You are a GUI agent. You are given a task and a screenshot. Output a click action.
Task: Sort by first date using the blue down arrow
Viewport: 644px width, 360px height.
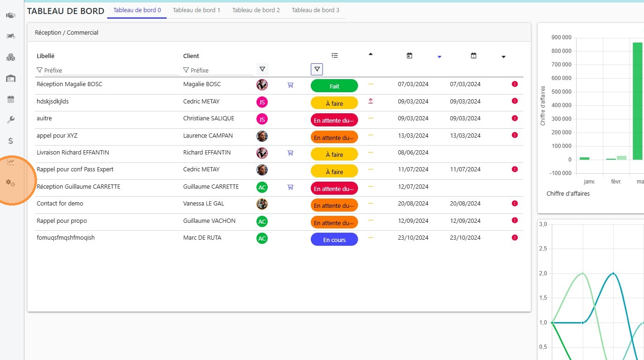pyautogui.click(x=439, y=57)
